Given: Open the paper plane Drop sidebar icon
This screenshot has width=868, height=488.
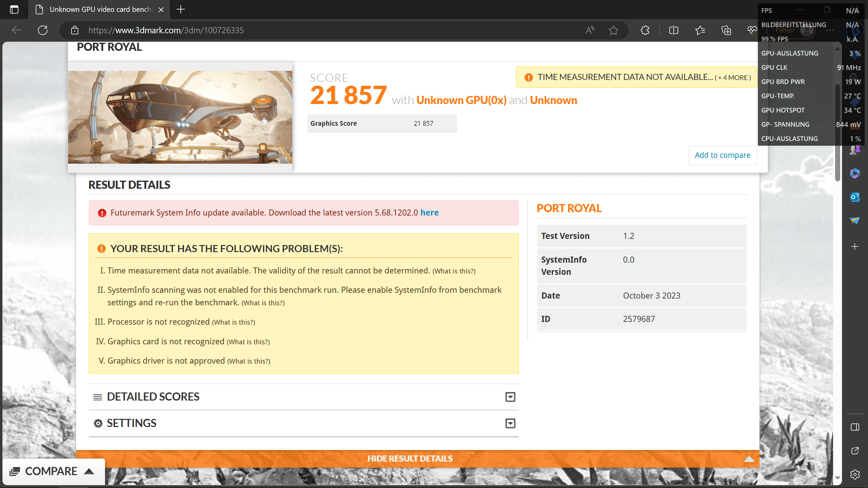Looking at the screenshot, I should pyautogui.click(x=855, y=221).
